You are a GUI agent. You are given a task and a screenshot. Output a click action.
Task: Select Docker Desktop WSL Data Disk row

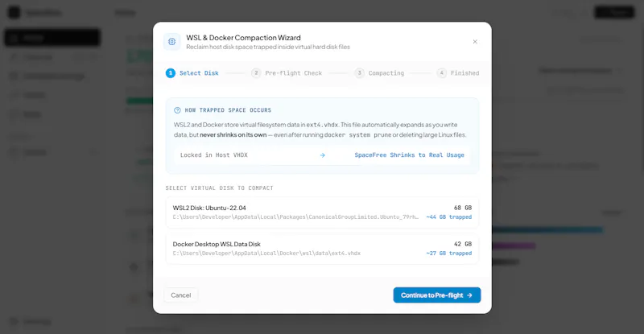322,249
